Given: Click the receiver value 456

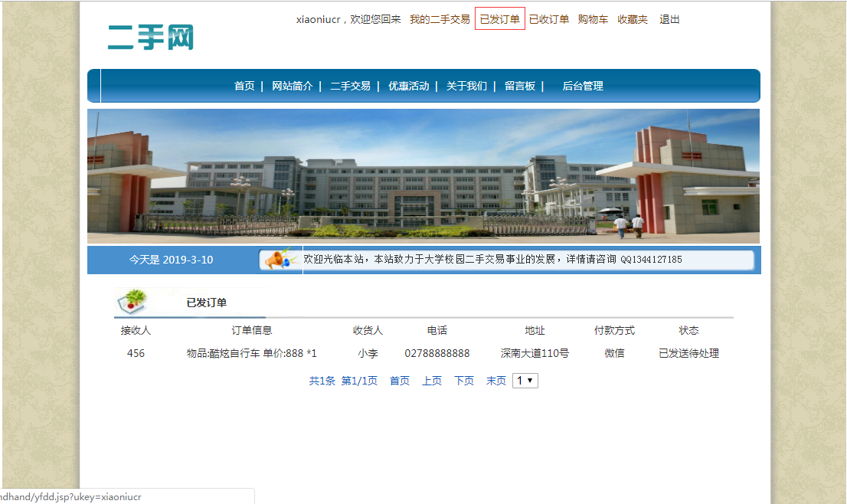Looking at the screenshot, I should pos(136,353).
